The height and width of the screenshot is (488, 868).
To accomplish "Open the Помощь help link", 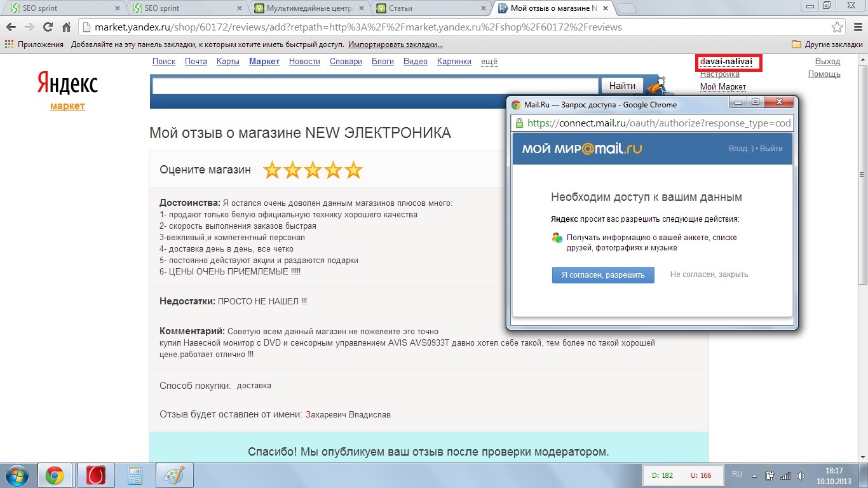I will 824,74.
